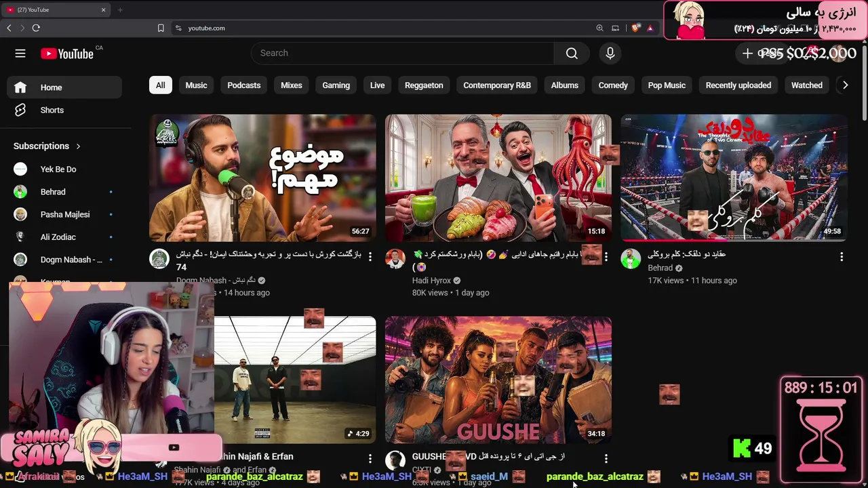Viewport: 868px width, 488px height.
Task: Click the Brave Shields lion icon
Action: pyautogui.click(x=635, y=28)
